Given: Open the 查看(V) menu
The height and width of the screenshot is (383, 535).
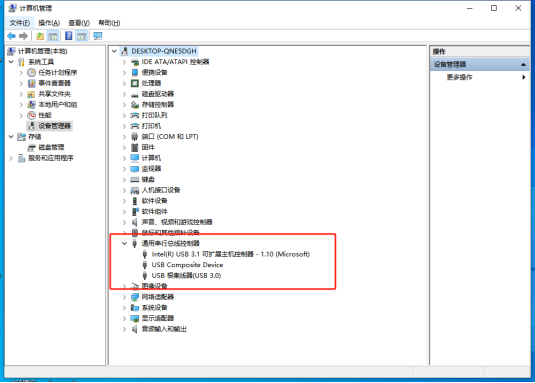Looking at the screenshot, I should 79,23.
